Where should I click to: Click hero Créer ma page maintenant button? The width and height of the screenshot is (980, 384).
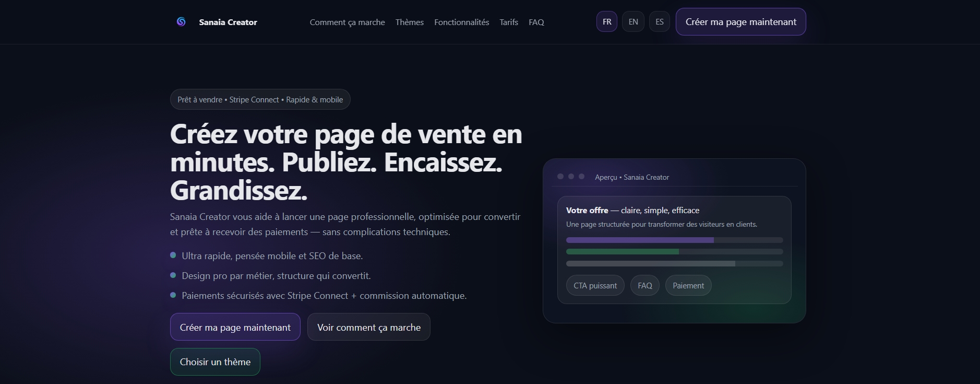(235, 327)
